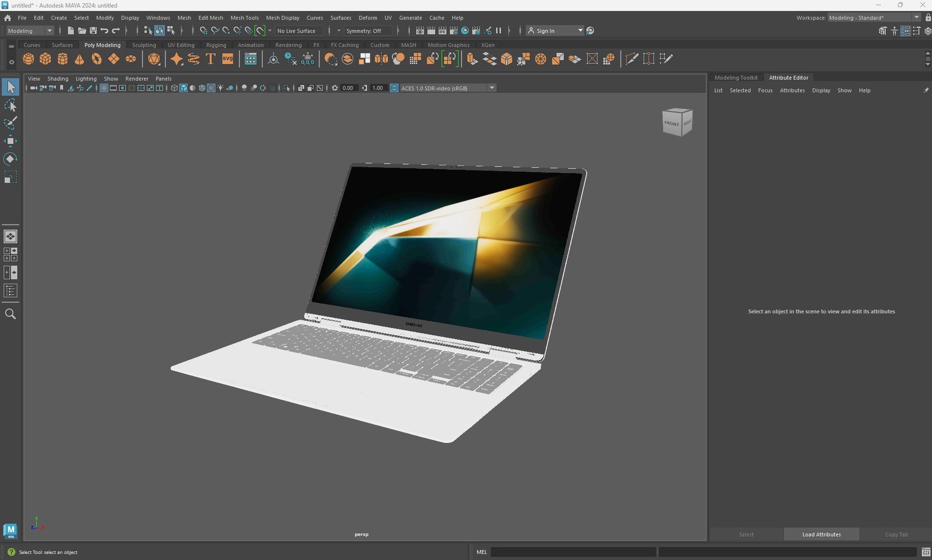The width and height of the screenshot is (932, 560).
Task: Click the Load Attributes button
Action: [x=822, y=535]
